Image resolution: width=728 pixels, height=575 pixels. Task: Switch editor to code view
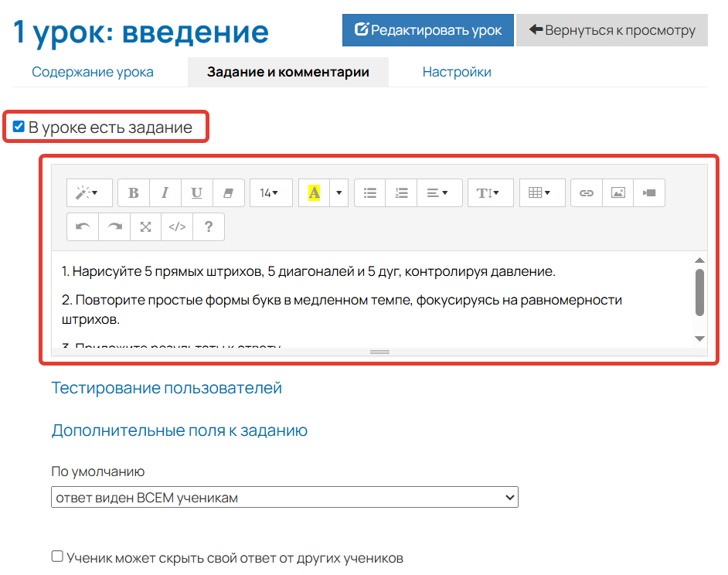coord(176,226)
